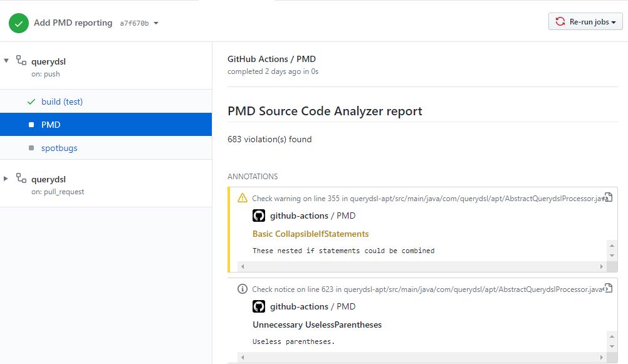Image resolution: width=628 pixels, height=364 pixels.
Task: Click the green success check status icon
Action: coord(19,23)
